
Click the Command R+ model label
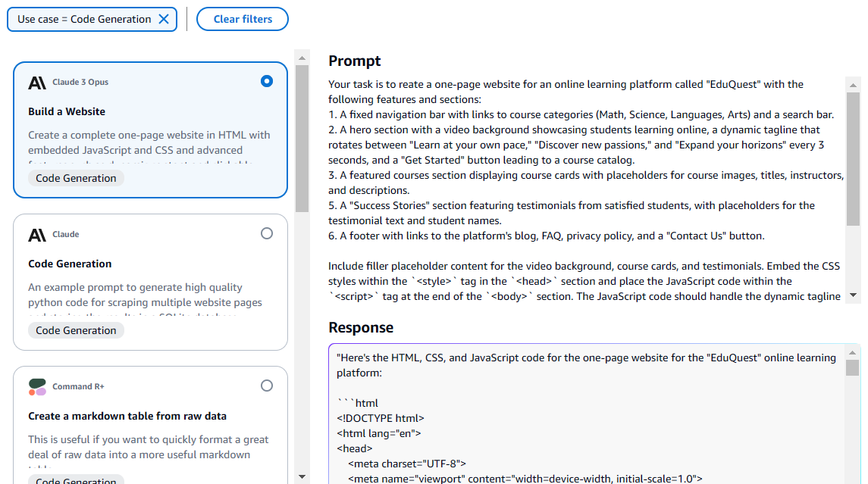coord(78,386)
